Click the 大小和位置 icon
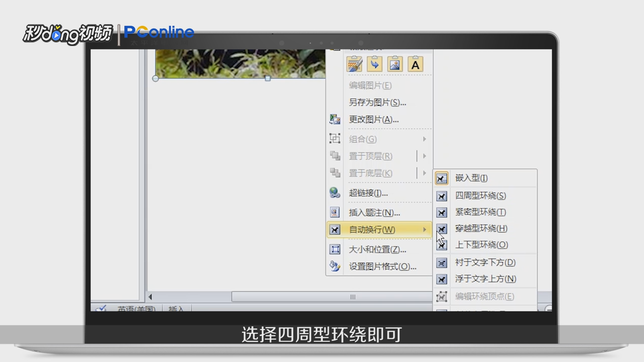 point(335,249)
